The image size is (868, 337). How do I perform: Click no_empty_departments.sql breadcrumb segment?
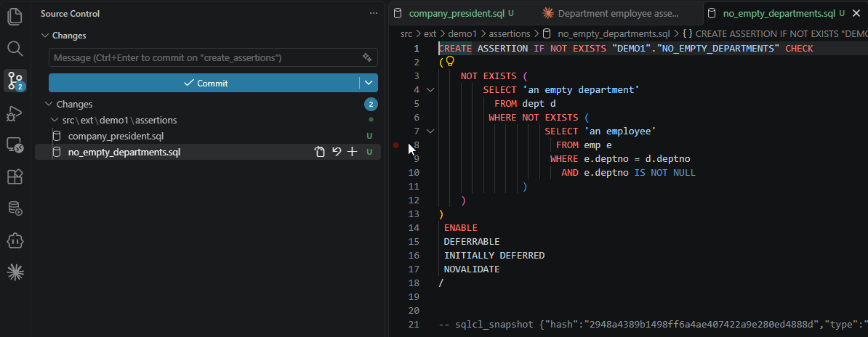[x=614, y=33]
